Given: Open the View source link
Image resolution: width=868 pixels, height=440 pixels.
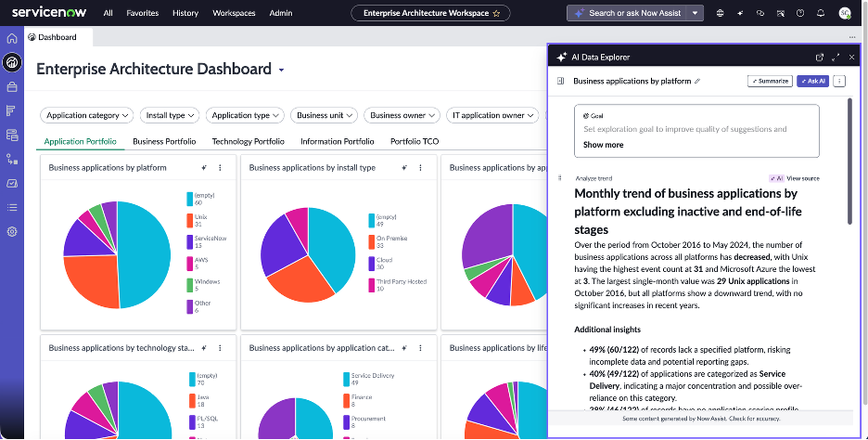Looking at the screenshot, I should pyautogui.click(x=803, y=178).
